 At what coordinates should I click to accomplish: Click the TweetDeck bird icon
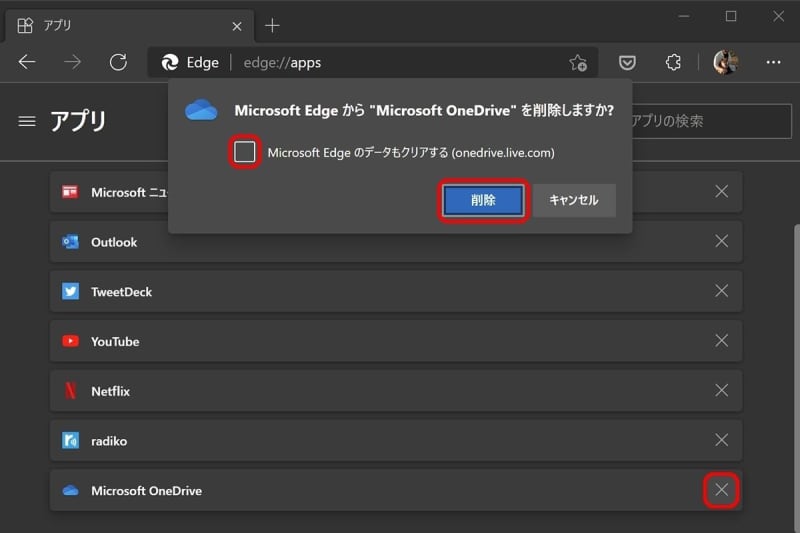[70, 291]
